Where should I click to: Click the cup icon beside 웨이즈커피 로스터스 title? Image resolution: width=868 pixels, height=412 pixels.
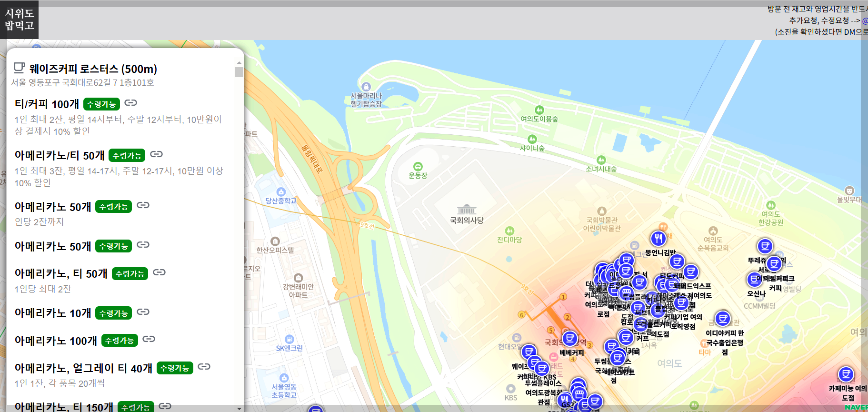pos(20,68)
